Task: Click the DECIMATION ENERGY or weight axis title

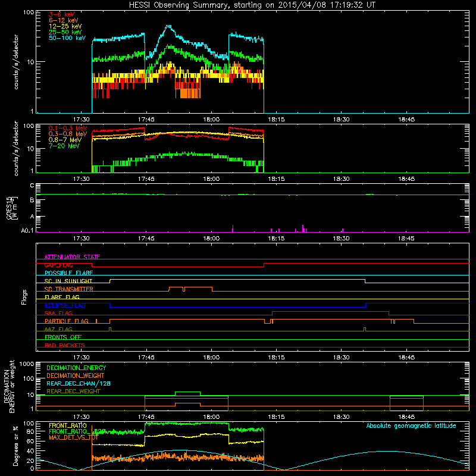Action: (x=9, y=386)
